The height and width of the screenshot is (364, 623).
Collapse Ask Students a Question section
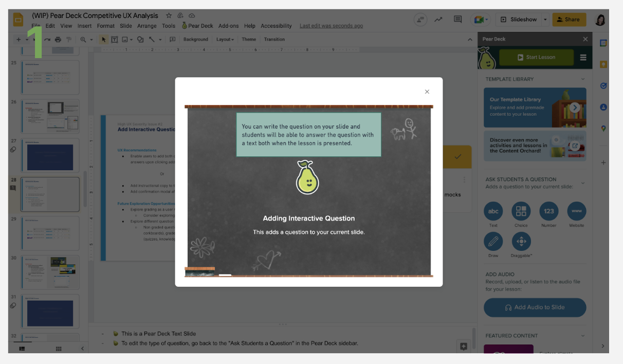coord(583,183)
